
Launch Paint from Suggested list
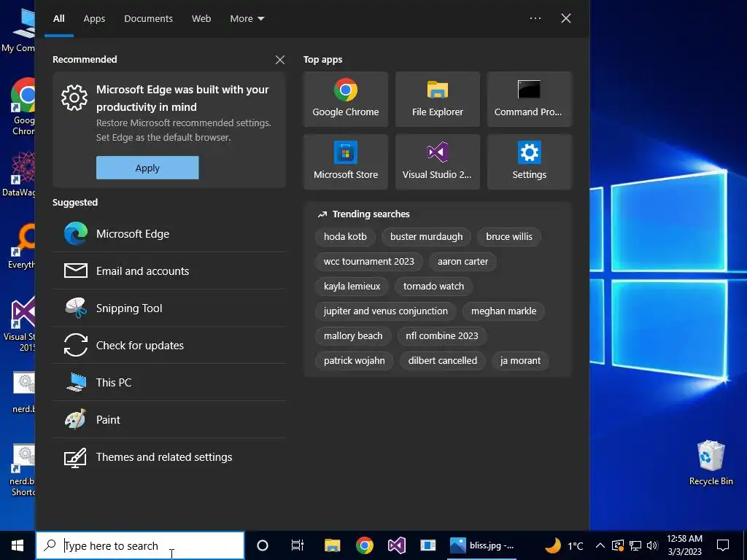[x=169, y=419]
